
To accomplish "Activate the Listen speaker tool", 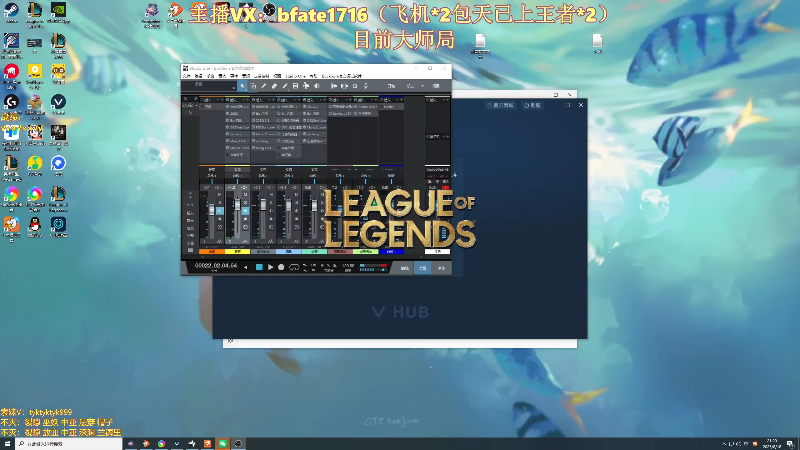I will pyautogui.click(x=317, y=86).
